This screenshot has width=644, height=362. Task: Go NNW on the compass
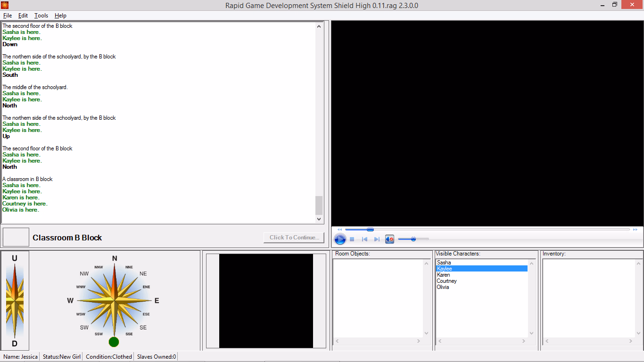coord(99,267)
